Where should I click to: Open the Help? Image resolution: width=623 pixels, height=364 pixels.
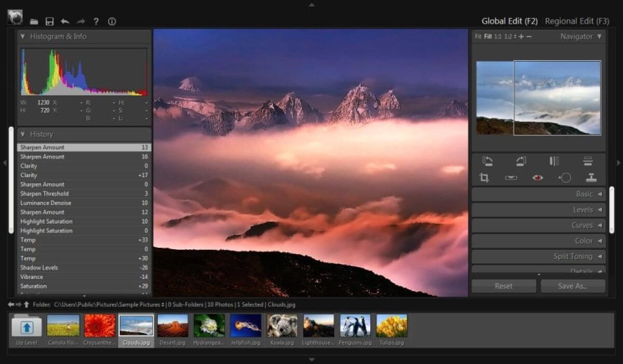[96, 21]
